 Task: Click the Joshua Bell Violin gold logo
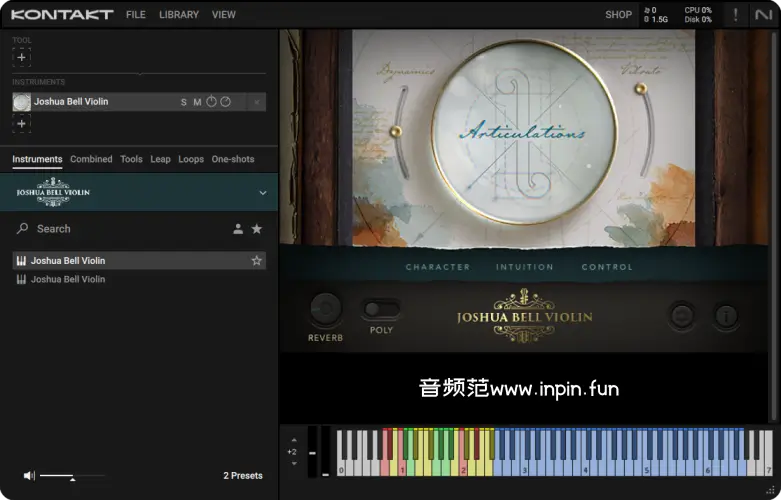click(x=524, y=316)
